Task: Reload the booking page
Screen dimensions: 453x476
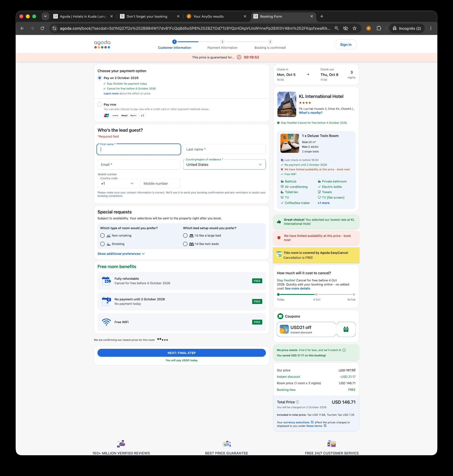Action: pyautogui.click(x=42, y=28)
